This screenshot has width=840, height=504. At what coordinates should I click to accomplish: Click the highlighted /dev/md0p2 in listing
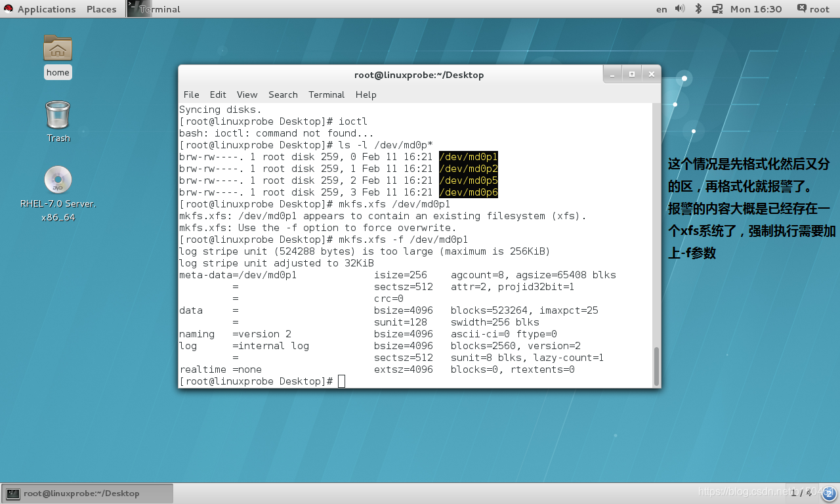pyautogui.click(x=469, y=169)
